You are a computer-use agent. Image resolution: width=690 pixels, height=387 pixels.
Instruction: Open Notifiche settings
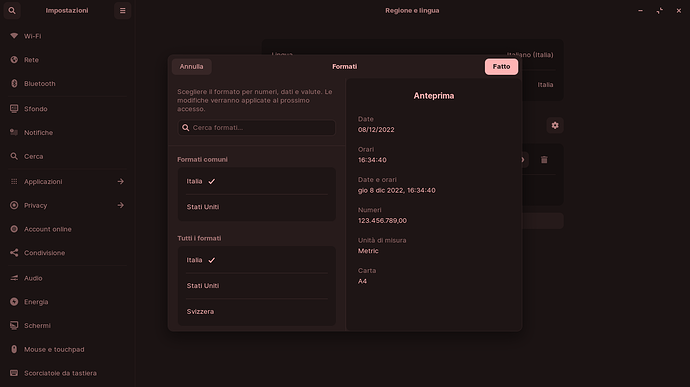pos(67,133)
